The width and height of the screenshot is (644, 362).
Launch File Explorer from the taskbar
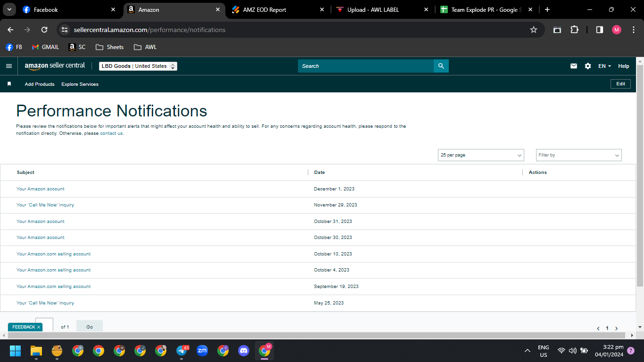click(x=36, y=351)
